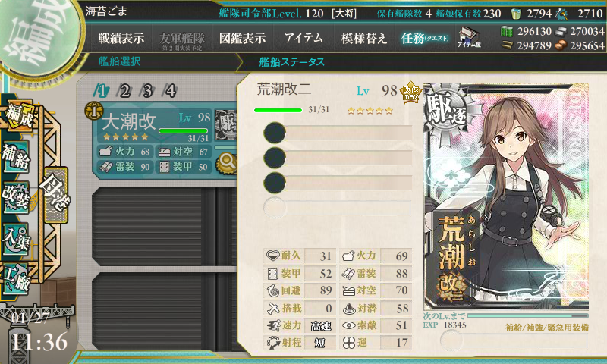Image resolution: width=607 pixels, height=364 pixels.
Task: Open 模様替え furniture menu
Action: point(364,38)
